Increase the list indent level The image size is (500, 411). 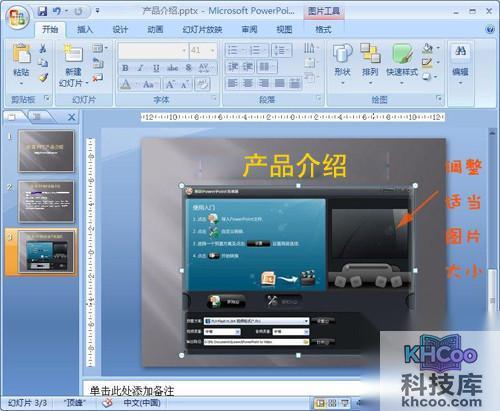point(248,67)
